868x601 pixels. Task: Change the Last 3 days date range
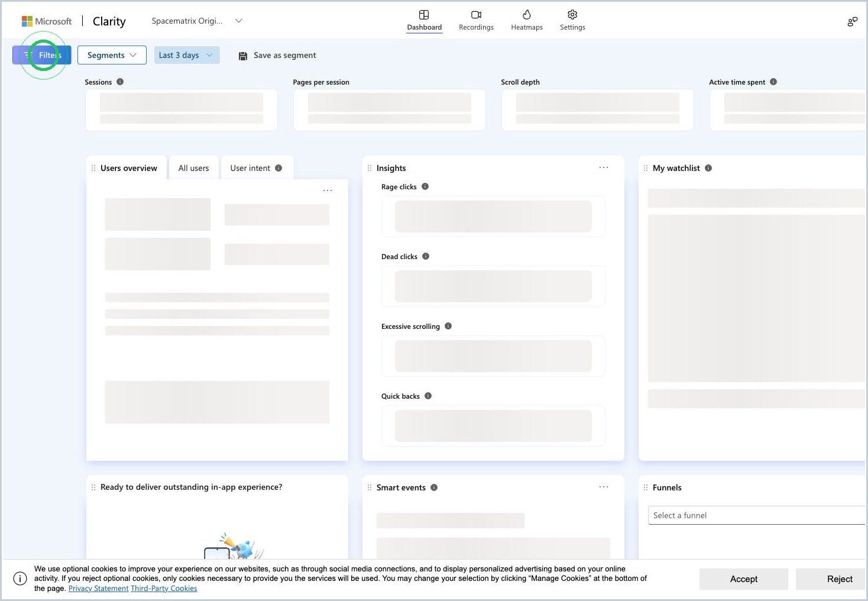coord(186,55)
